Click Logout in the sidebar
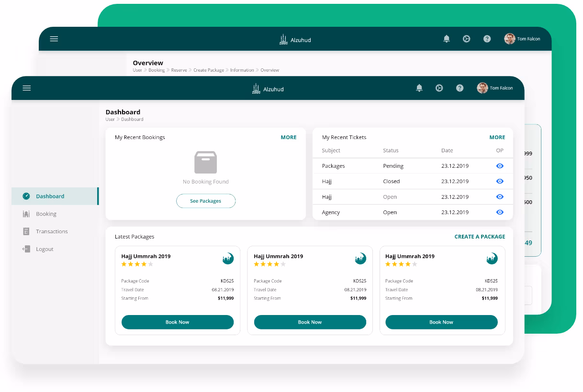The width and height of the screenshot is (583, 392). pyautogui.click(x=45, y=249)
